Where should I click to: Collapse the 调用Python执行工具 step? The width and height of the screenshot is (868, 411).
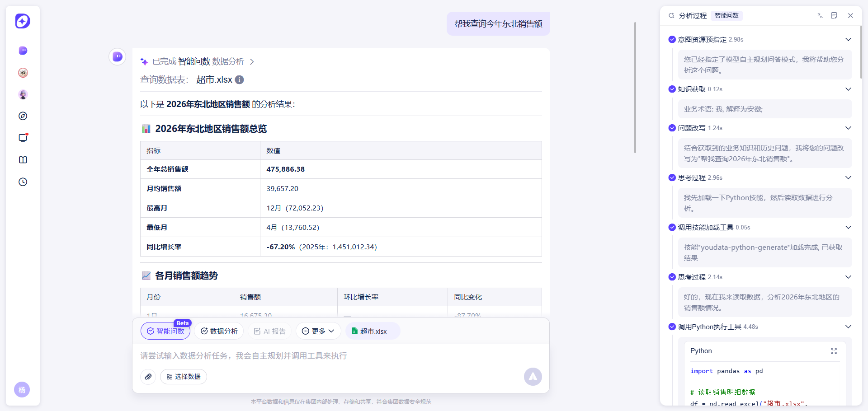pos(848,327)
